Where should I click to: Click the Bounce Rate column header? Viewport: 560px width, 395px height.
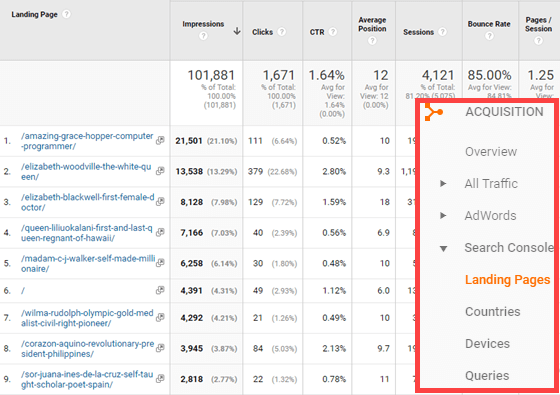point(489,24)
